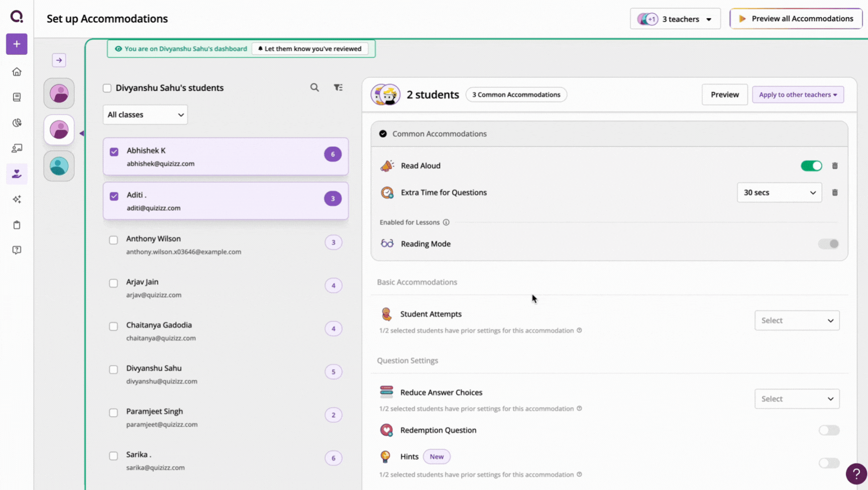Click the Hints lightbulb icon

[x=385, y=456]
